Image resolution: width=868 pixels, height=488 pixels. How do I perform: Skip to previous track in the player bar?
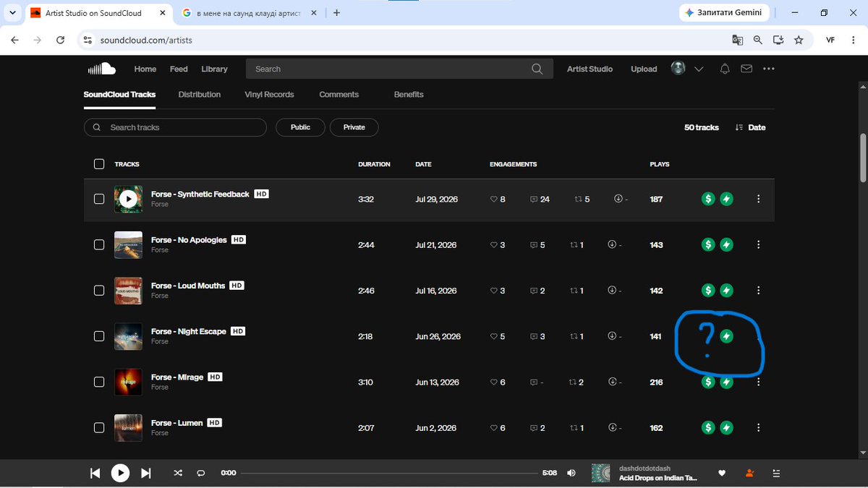95,473
